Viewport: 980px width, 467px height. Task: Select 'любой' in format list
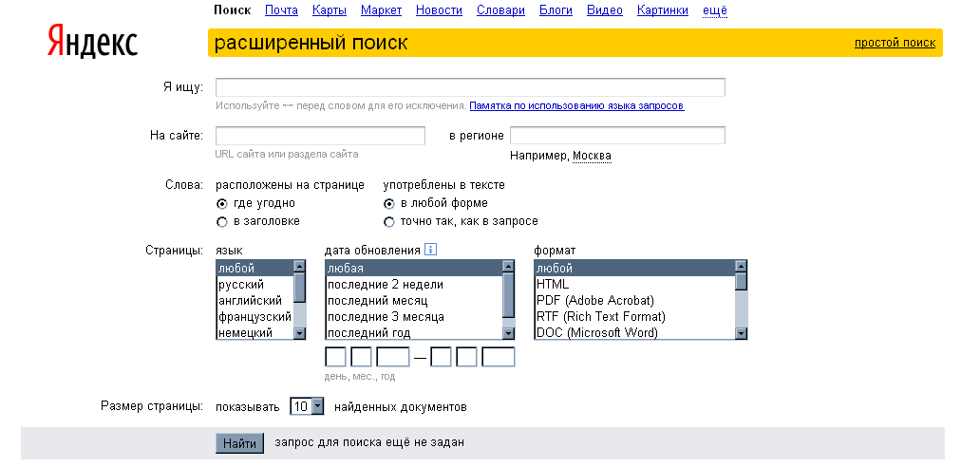[x=635, y=269]
